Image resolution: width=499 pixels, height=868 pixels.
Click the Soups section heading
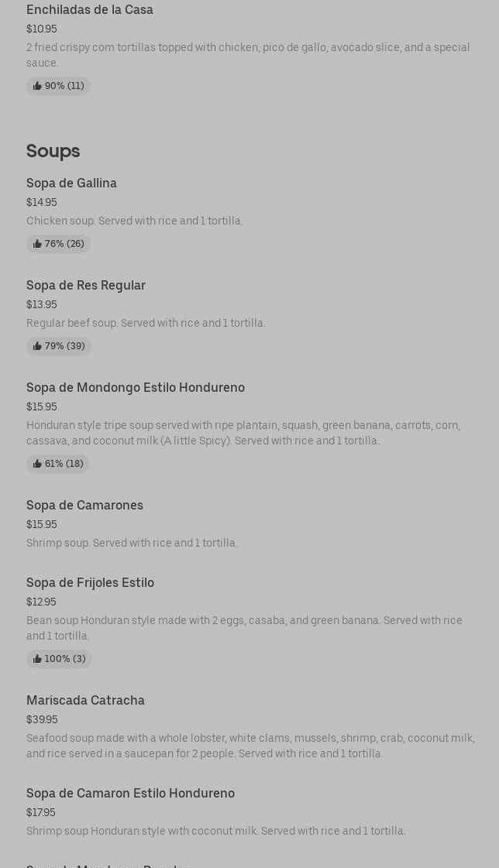point(53,151)
